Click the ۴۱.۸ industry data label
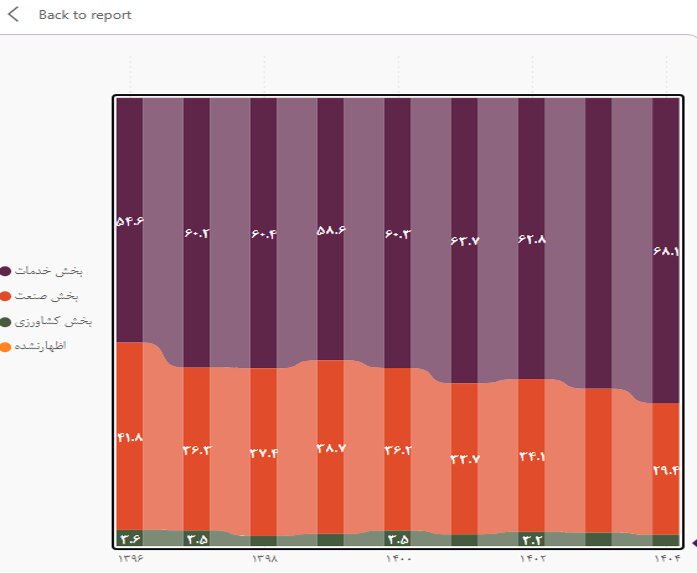Image resolution: width=697 pixels, height=573 pixels. 130,437
